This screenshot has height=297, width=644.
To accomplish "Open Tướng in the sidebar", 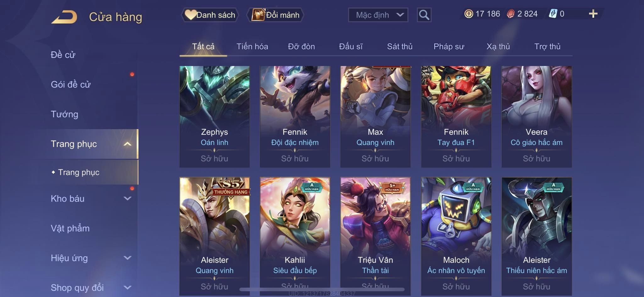I will 64,114.
